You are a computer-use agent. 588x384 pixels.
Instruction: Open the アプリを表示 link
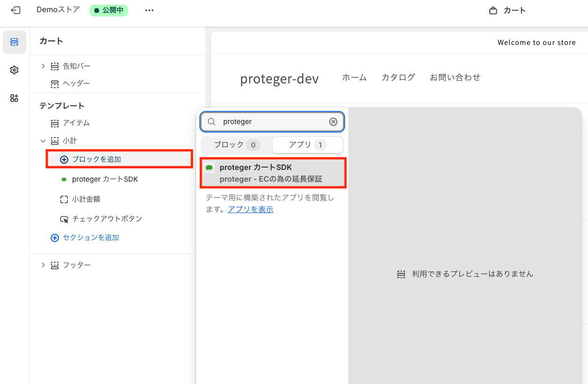(250, 209)
